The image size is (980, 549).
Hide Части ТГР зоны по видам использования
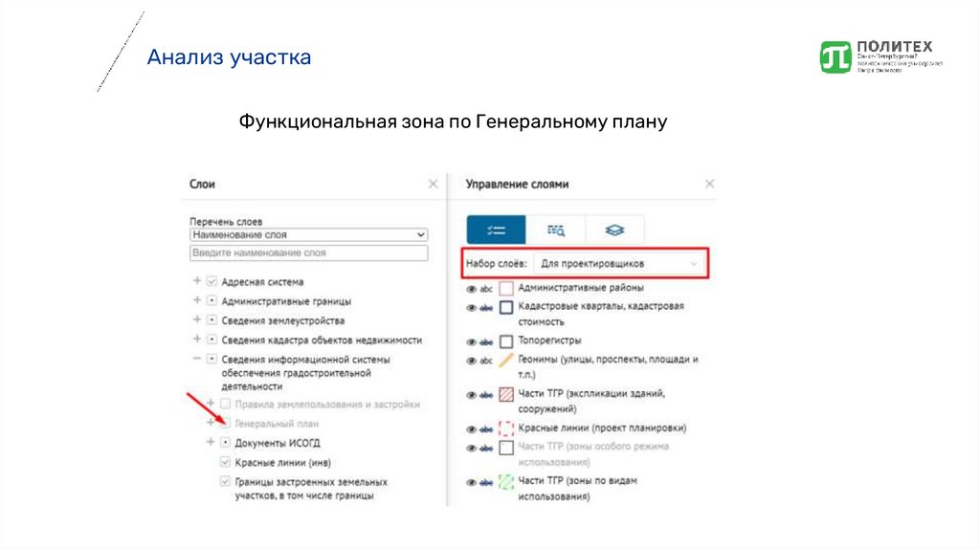pyautogui.click(x=472, y=483)
